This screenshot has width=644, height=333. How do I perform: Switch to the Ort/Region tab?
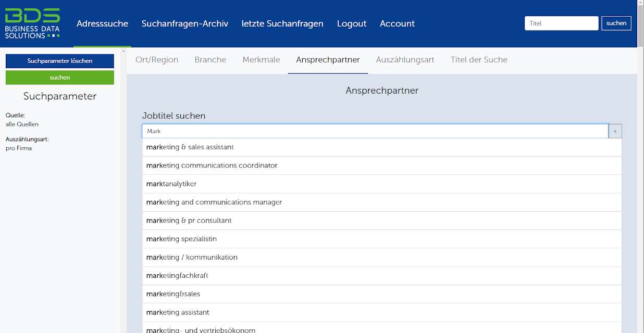(x=157, y=60)
